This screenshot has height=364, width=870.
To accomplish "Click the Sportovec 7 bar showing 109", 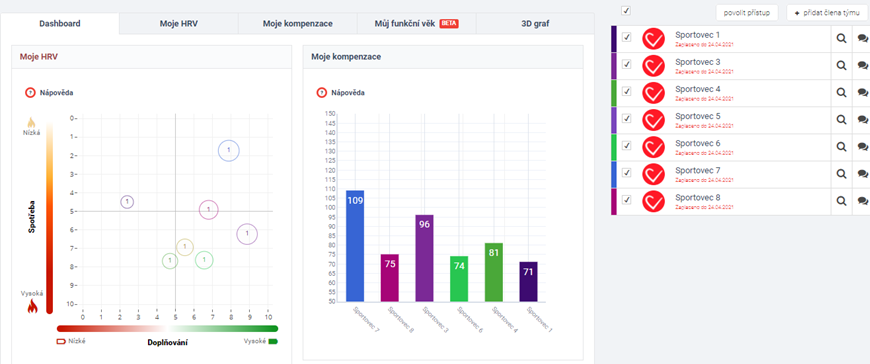I will pos(355,246).
